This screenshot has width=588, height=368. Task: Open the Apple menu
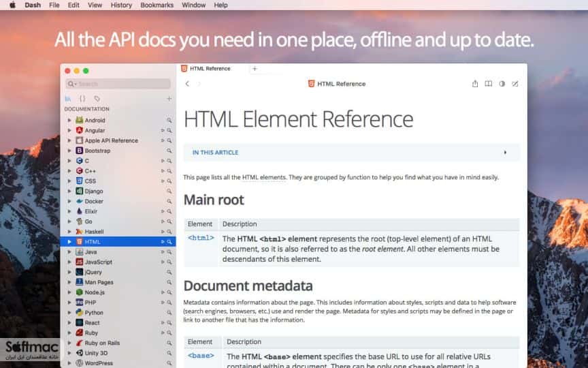coord(12,5)
